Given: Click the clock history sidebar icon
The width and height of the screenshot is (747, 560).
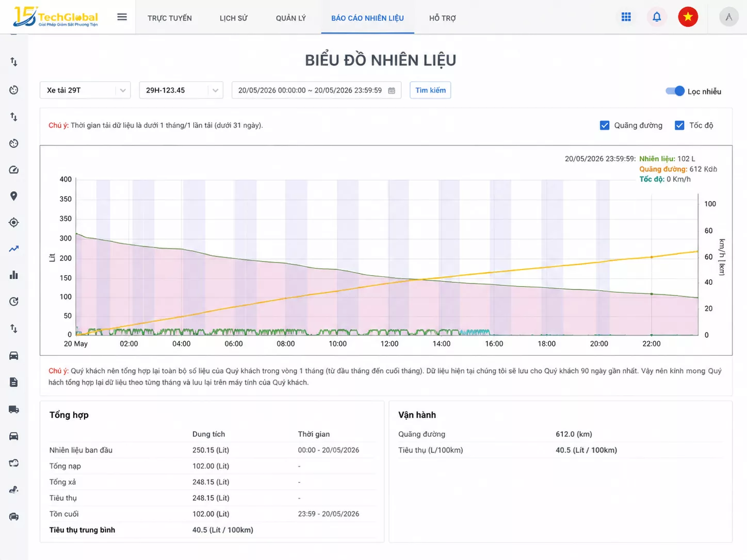Looking at the screenshot, I should 14,302.
